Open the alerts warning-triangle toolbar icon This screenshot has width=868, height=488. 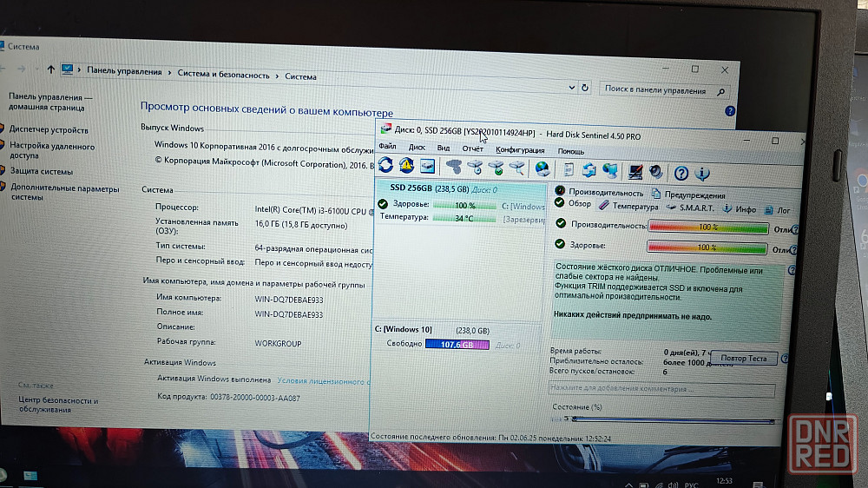coord(406,166)
